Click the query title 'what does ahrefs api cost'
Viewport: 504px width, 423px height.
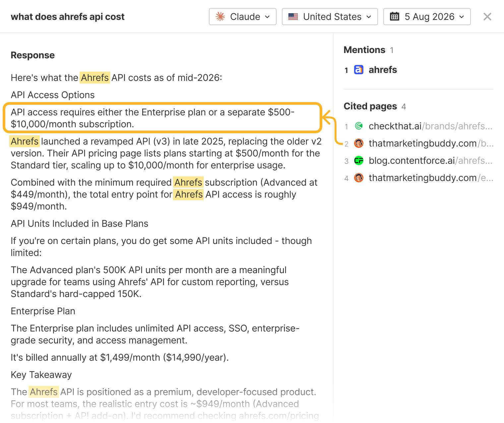coord(68,17)
